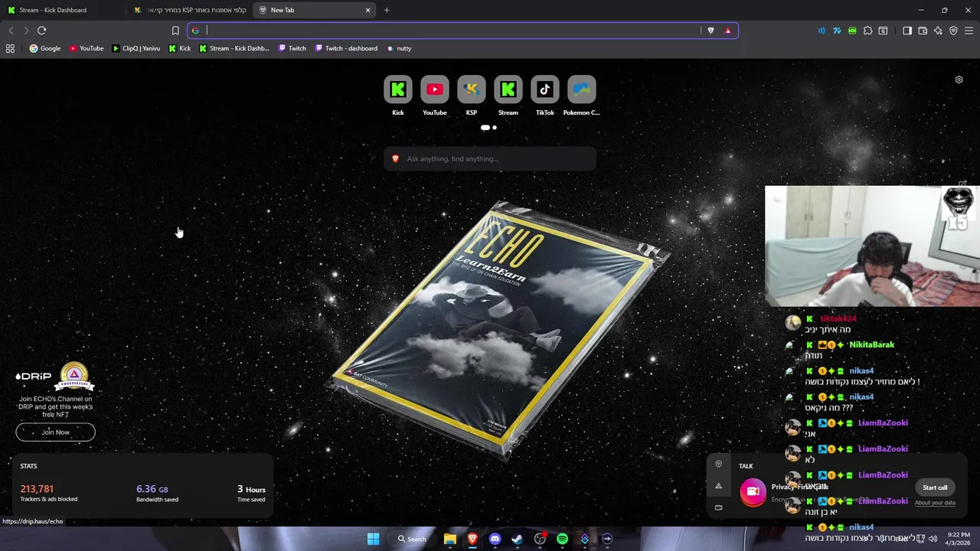
Task: Open Twitch bookmark
Action: [x=292, y=48]
